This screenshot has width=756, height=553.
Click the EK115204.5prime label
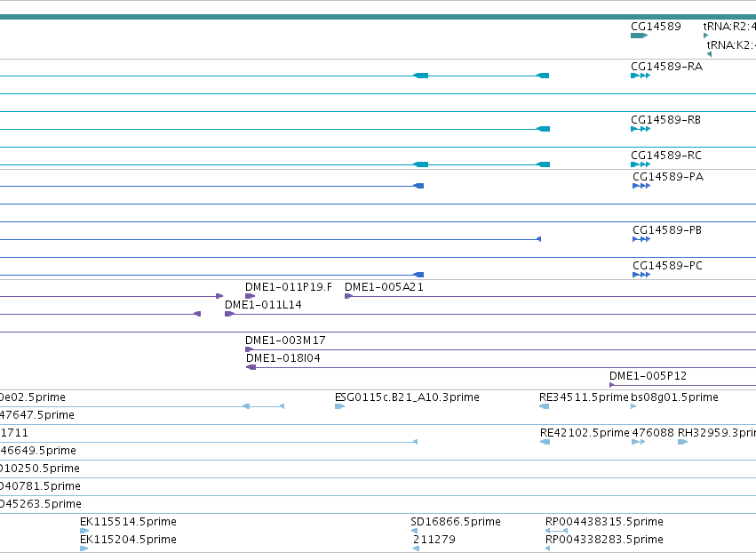pyautogui.click(x=128, y=540)
